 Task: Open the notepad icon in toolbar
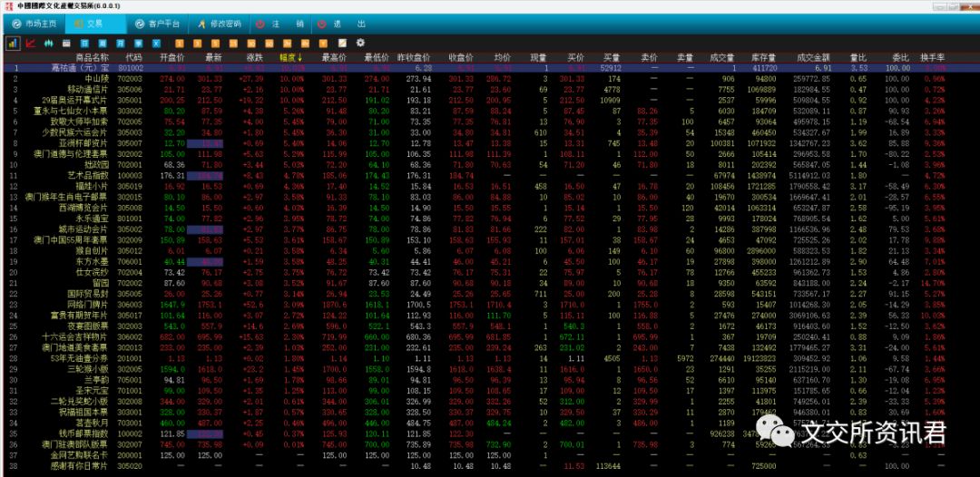(342, 44)
